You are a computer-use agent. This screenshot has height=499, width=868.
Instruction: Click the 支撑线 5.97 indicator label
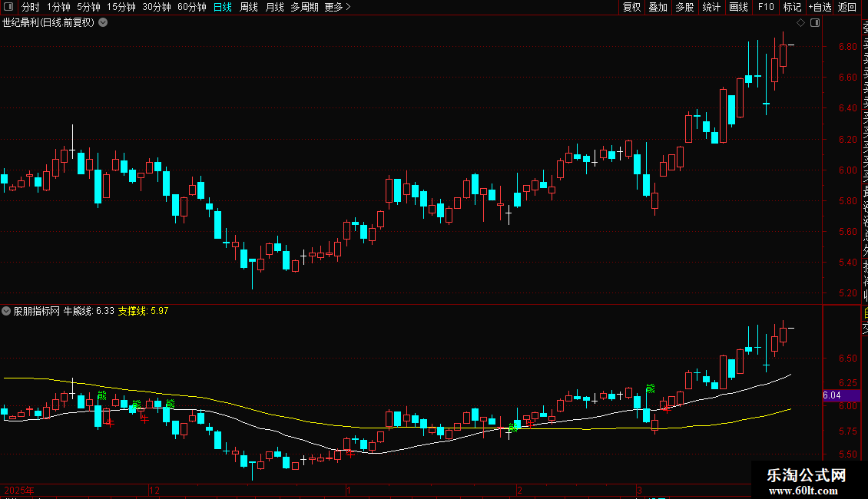[143, 311]
